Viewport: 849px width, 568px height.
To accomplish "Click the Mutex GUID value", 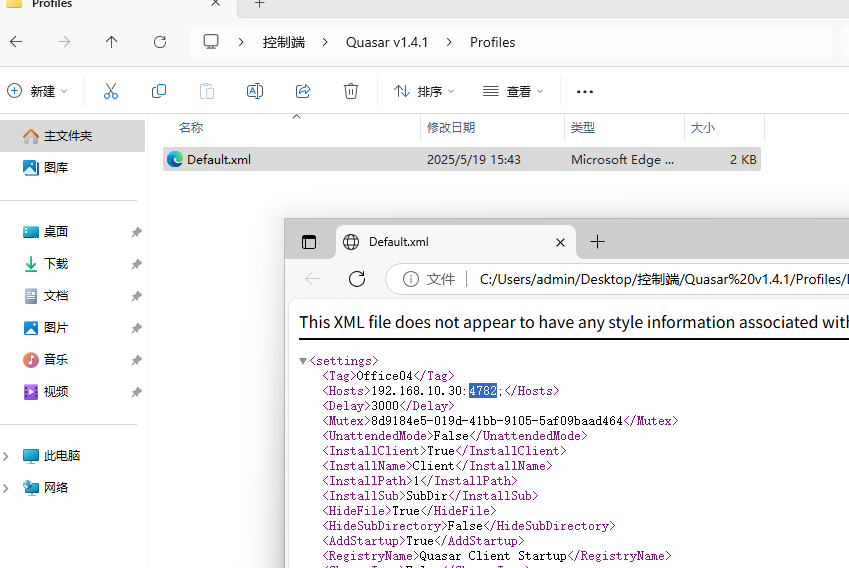I will coord(497,421).
